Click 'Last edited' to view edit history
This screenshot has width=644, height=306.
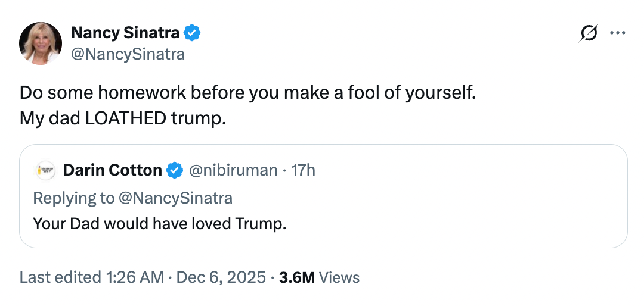tap(60, 277)
